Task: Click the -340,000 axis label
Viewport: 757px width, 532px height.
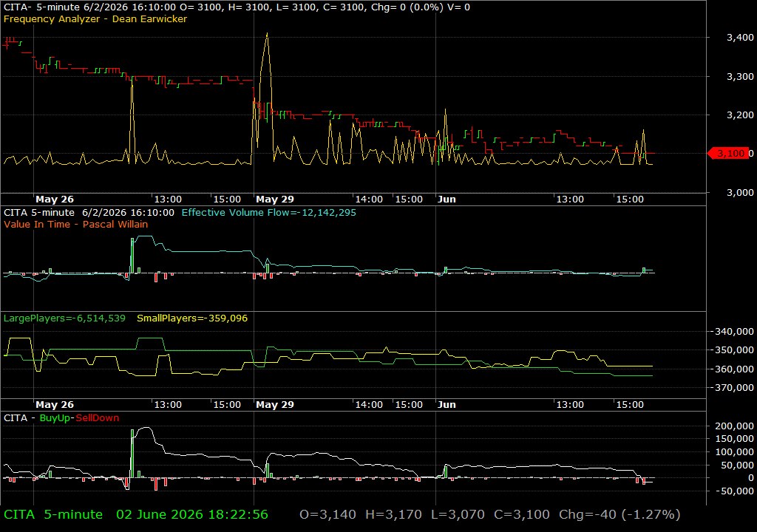Action: tap(734, 331)
